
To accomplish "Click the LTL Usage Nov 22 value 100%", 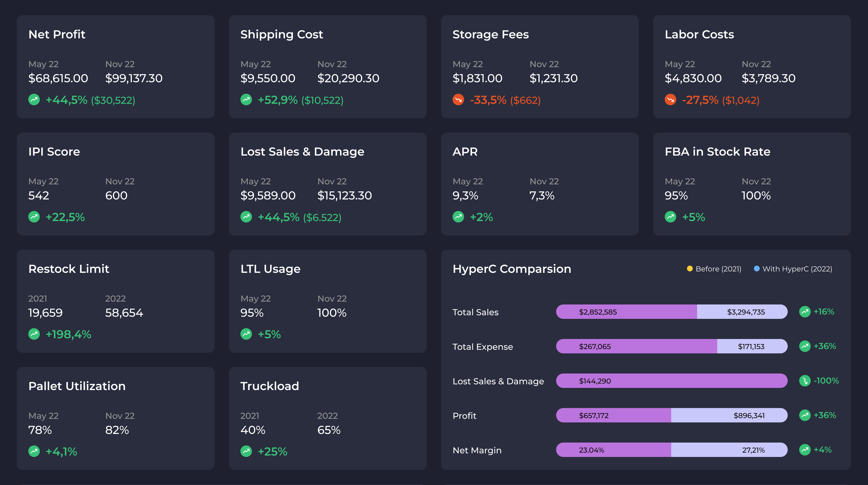I will pyautogui.click(x=332, y=313).
